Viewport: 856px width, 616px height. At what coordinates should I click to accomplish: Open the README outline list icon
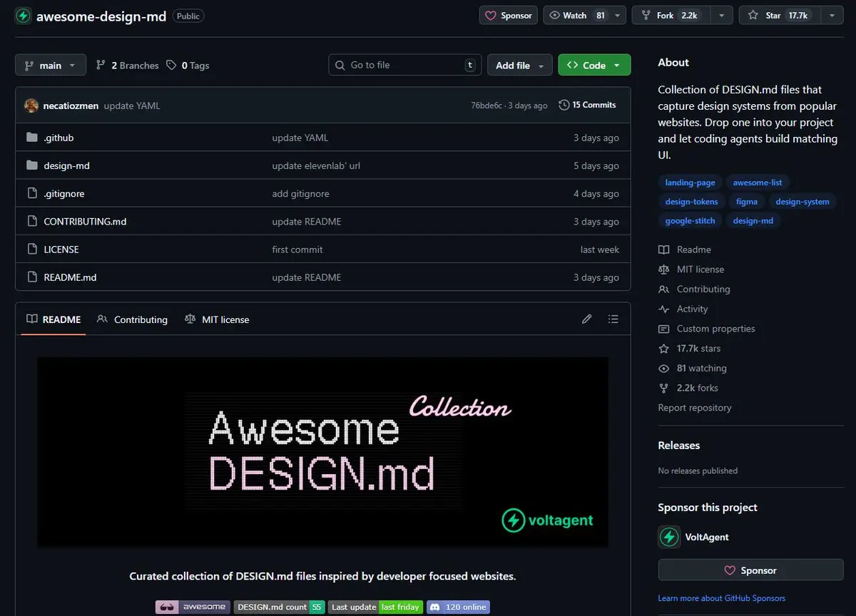pos(613,319)
